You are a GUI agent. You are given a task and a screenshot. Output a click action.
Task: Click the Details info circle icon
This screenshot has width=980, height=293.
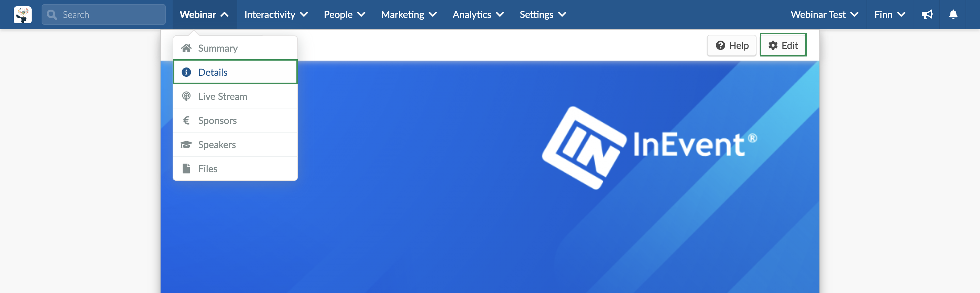(186, 72)
